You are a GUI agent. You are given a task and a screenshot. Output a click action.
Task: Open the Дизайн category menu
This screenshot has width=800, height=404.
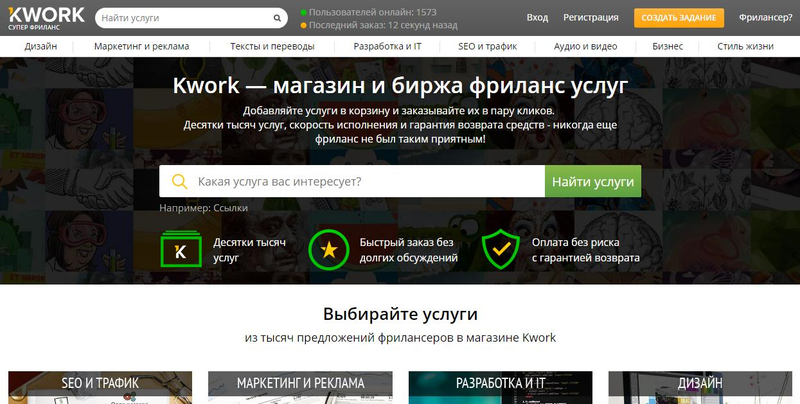[41, 46]
